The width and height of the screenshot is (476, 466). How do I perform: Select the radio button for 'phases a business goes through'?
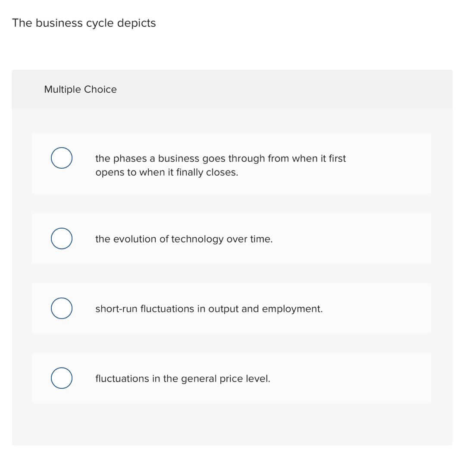tap(62, 158)
